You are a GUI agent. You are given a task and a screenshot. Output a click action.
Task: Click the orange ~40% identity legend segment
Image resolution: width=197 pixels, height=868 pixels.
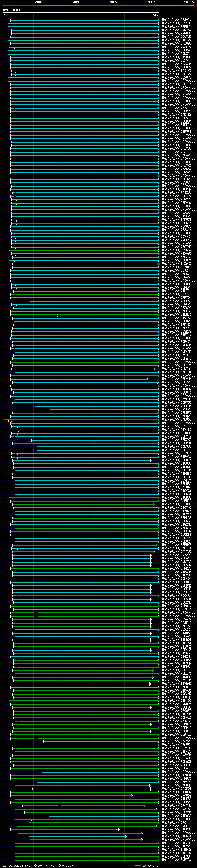click(x=60, y=6)
